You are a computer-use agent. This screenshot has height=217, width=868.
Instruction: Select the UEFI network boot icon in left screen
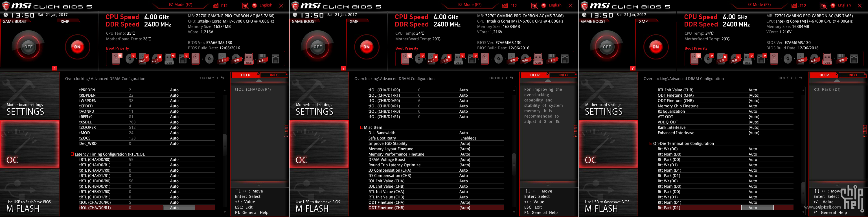click(x=183, y=59)
